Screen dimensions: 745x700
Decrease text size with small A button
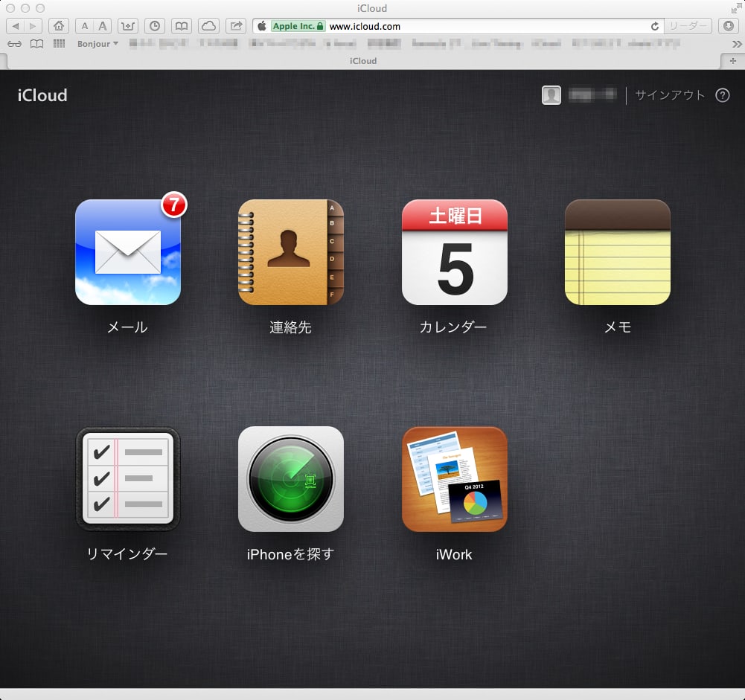(85, 26)
